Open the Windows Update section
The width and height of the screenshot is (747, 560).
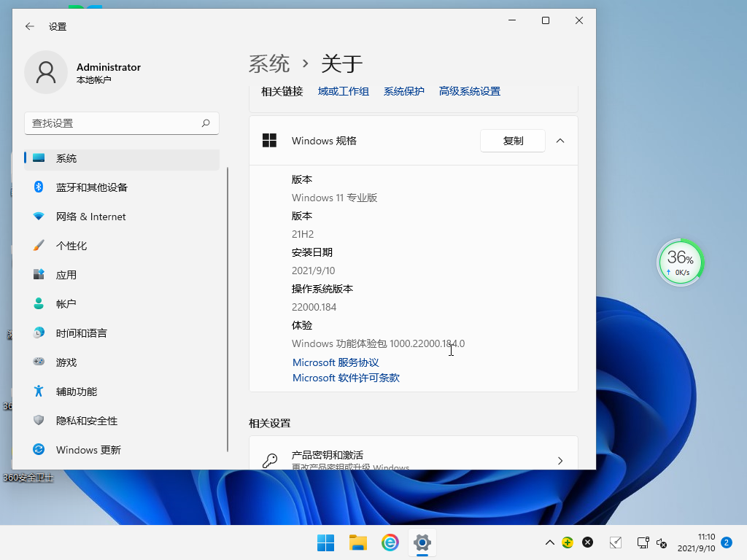click(x=88, y=450)
